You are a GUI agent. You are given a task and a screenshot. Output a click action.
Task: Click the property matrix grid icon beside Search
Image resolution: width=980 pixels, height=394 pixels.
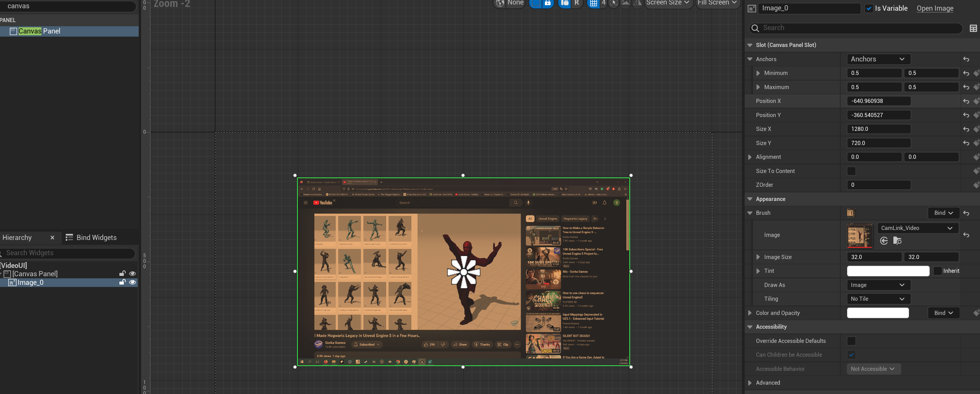[x=973, y=28]
